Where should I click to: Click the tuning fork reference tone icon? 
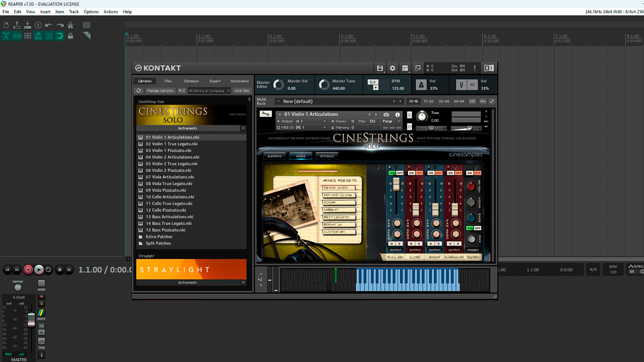coord(462,85)
